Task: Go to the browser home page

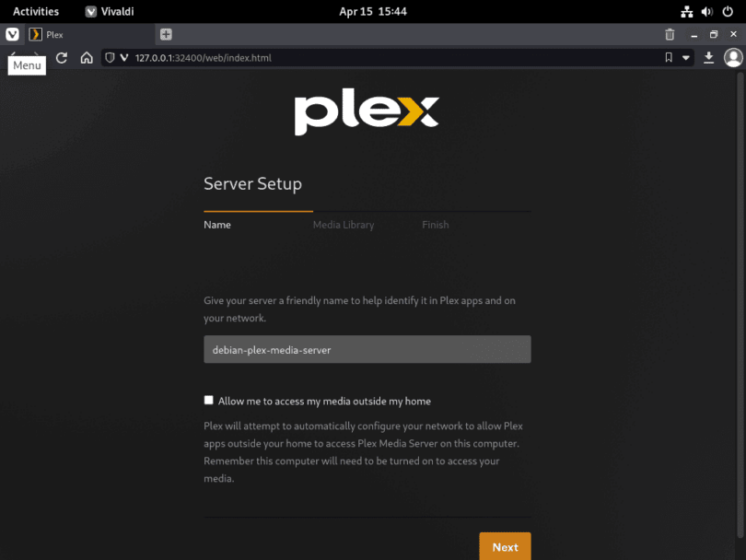Action: coord(86,56)
